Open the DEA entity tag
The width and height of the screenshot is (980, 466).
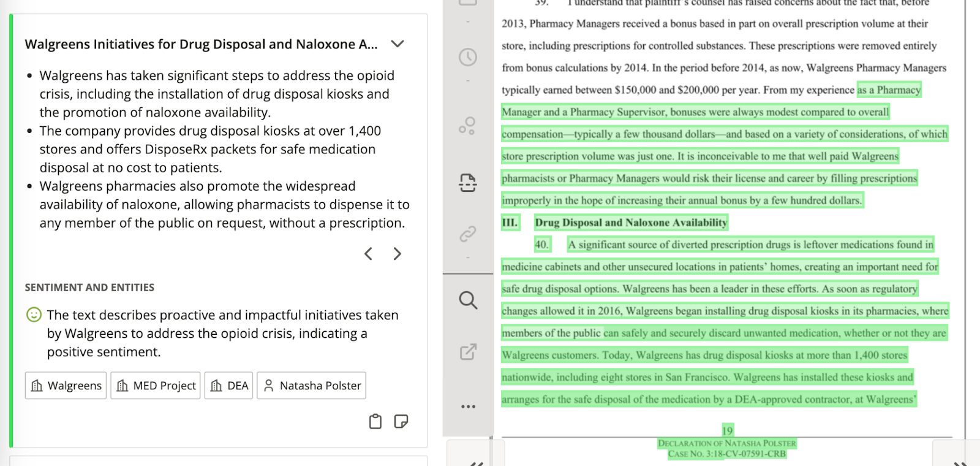(x=228, y=386)
